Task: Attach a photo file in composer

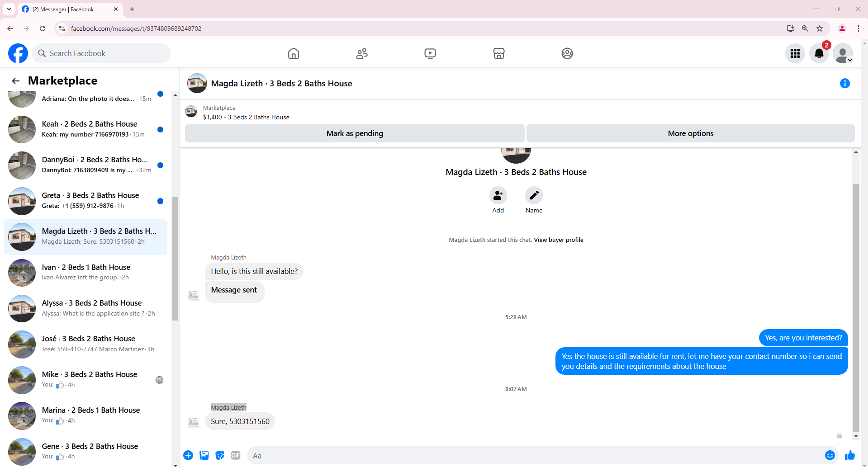Action: [204, 455]
